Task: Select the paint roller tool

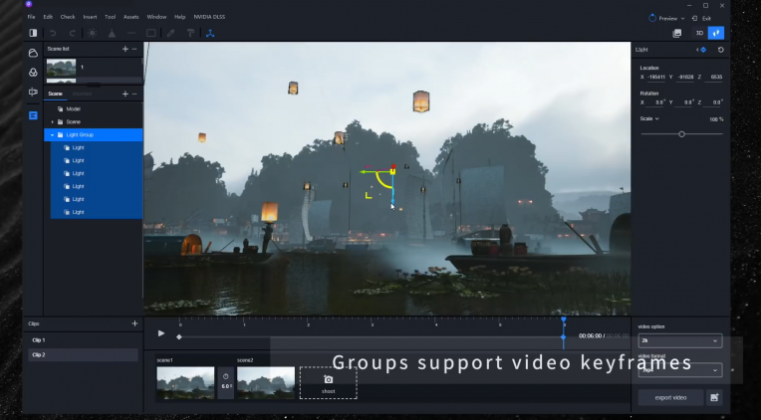Action: click(190, 33)
